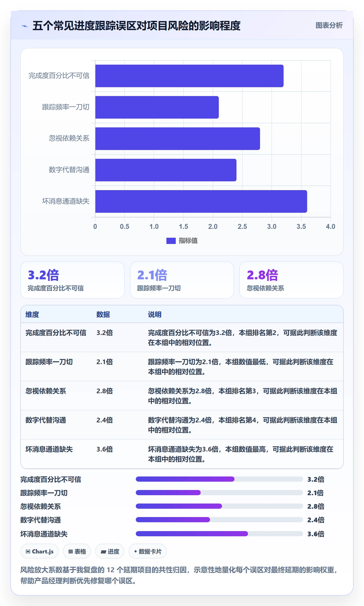This screenshot has height=606, width=364.
Task: Open the 3.2倍 data card
Action: pyautogui.click(x=73, y=280)
